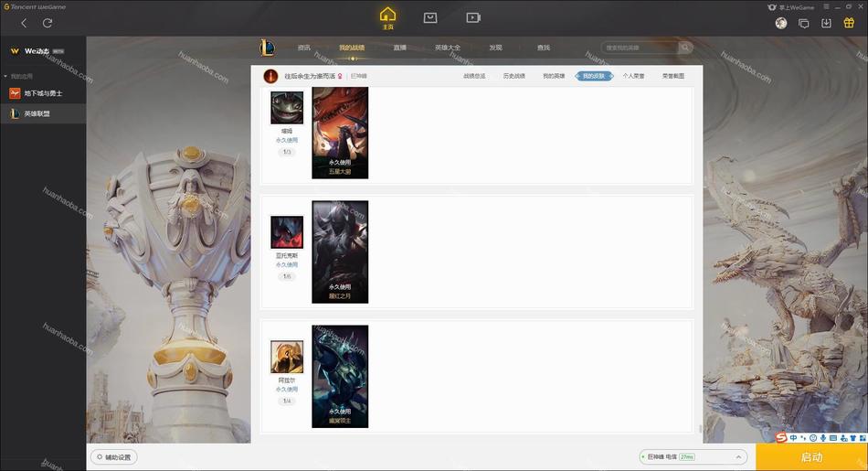Toggle the 中 Chinese input mode icon

click(x=794, y=438)
